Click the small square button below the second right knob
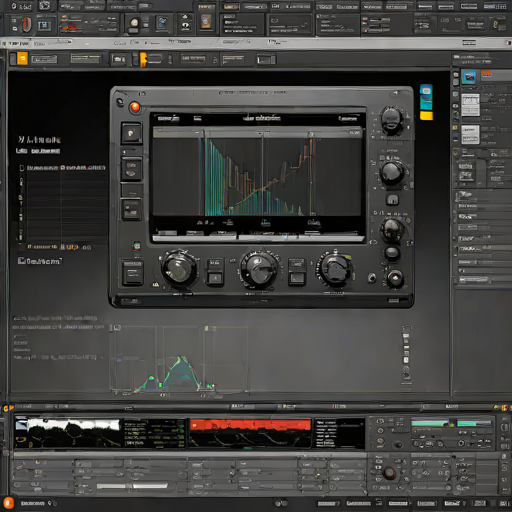This screenshot has height=512, width=512. [392, 200]
